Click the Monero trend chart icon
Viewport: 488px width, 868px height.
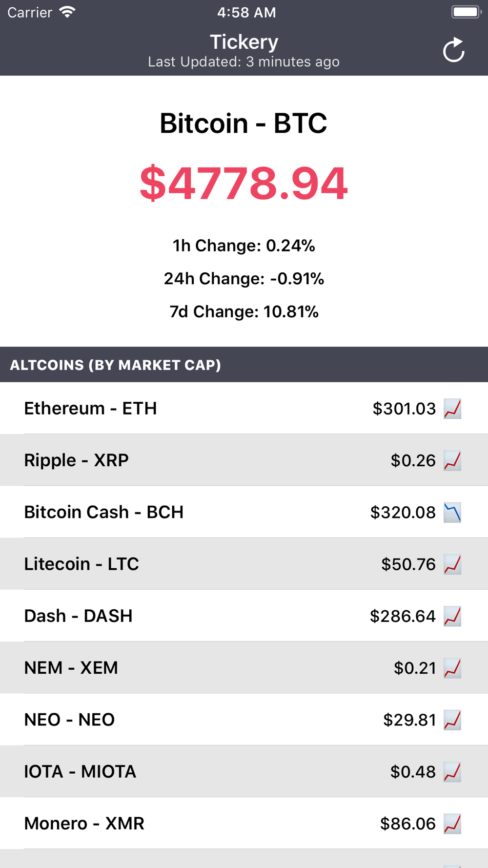pyautogui.click(x=452, y=824)
